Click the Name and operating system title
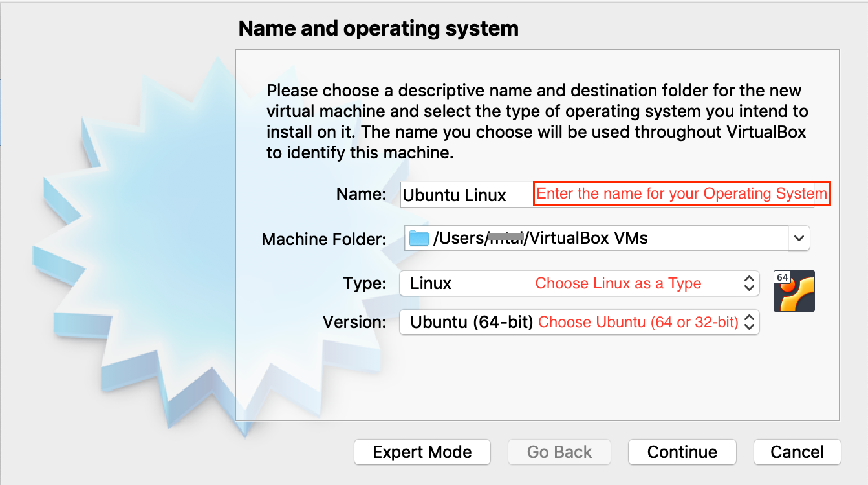Image resolution: width=868 pixels, height=485 pixels. [x=378, y=28]
